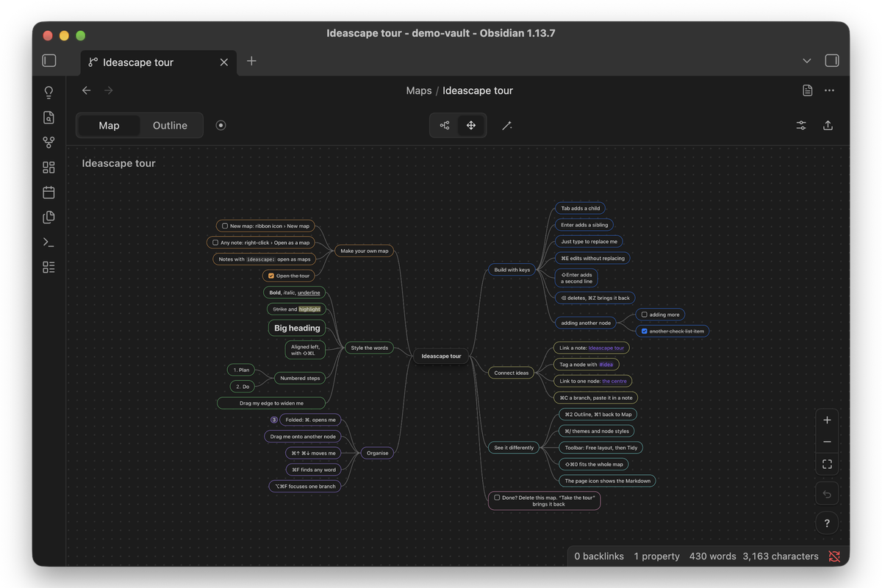Image resolution: width=882 pixels, height=588 pixels.
Task: Click the '#idea' tag
Action: point(606,365)
